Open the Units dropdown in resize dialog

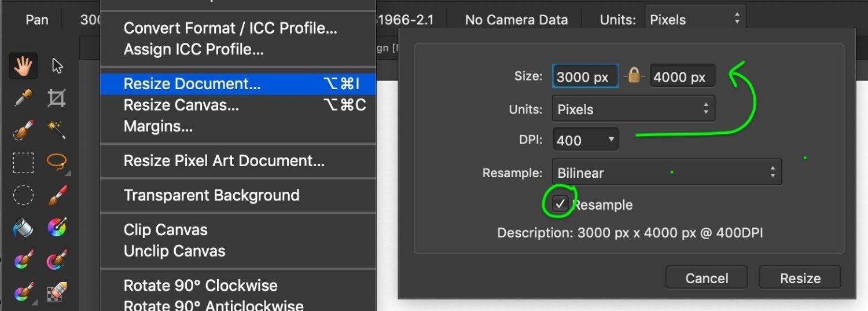[x=634, y=109]
